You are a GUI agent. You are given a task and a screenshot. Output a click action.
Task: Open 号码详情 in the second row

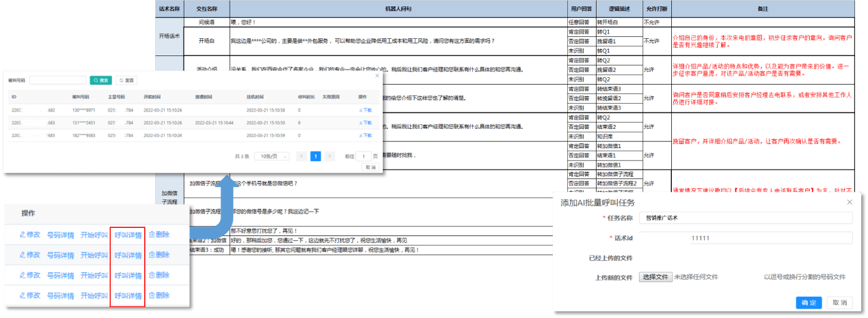coord(60,255)
